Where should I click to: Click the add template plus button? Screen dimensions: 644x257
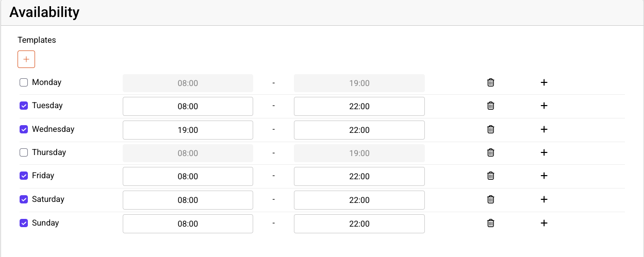point(26,59)
